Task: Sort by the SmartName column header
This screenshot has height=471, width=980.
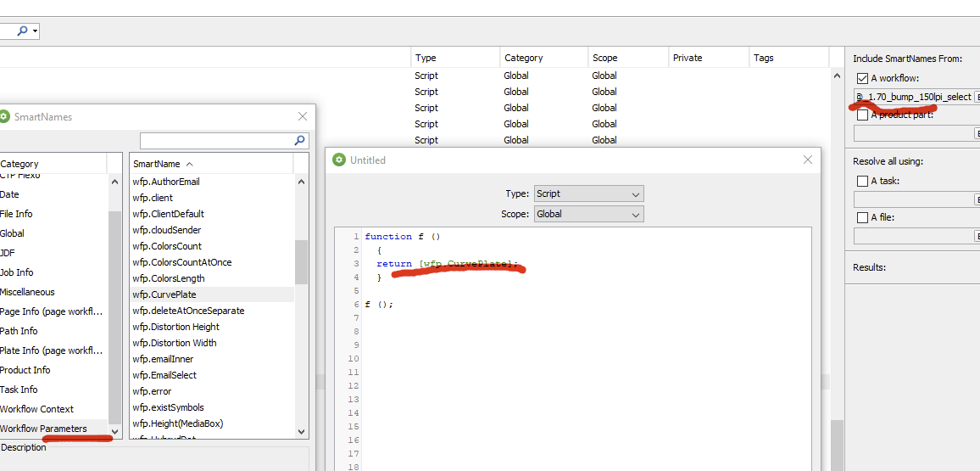Action: [211, 164]
